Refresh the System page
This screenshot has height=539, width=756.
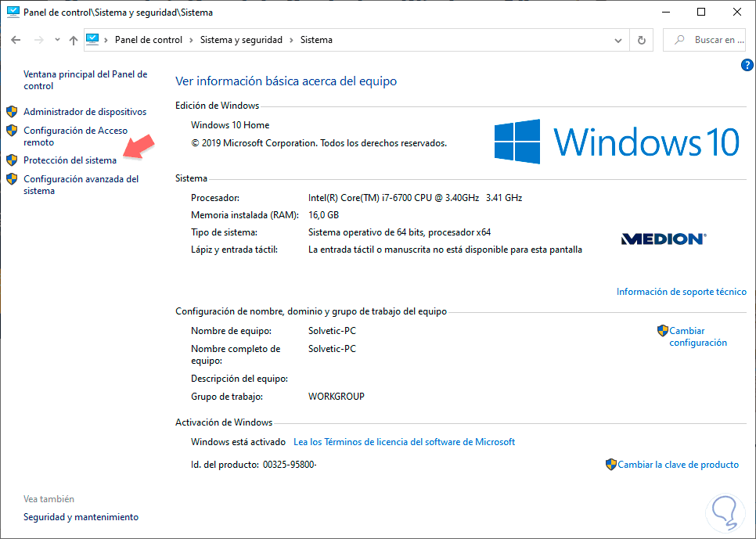[x=642, y=40]
